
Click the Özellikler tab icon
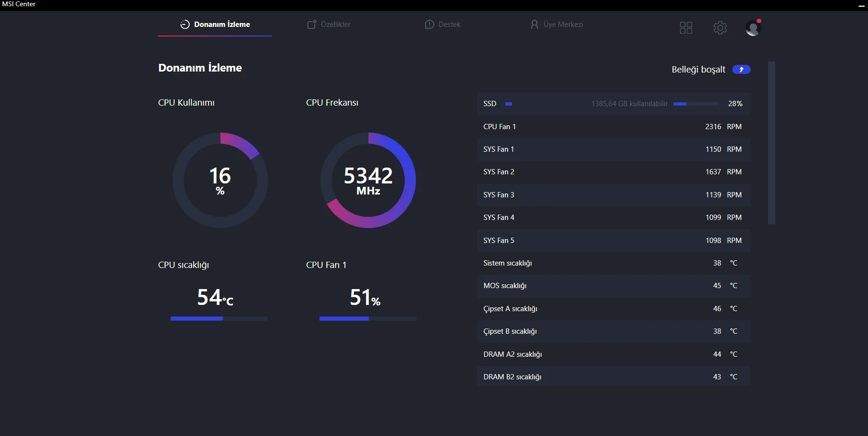[312, 24]
